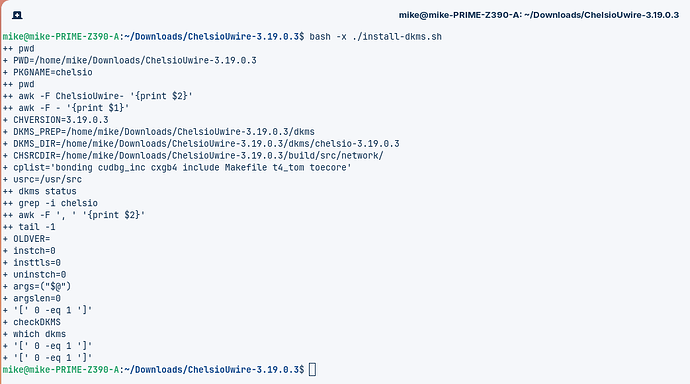Click the 'bash -x ./install-dkms.sh' command text
The image size is (690, 384).
point(375,37)
